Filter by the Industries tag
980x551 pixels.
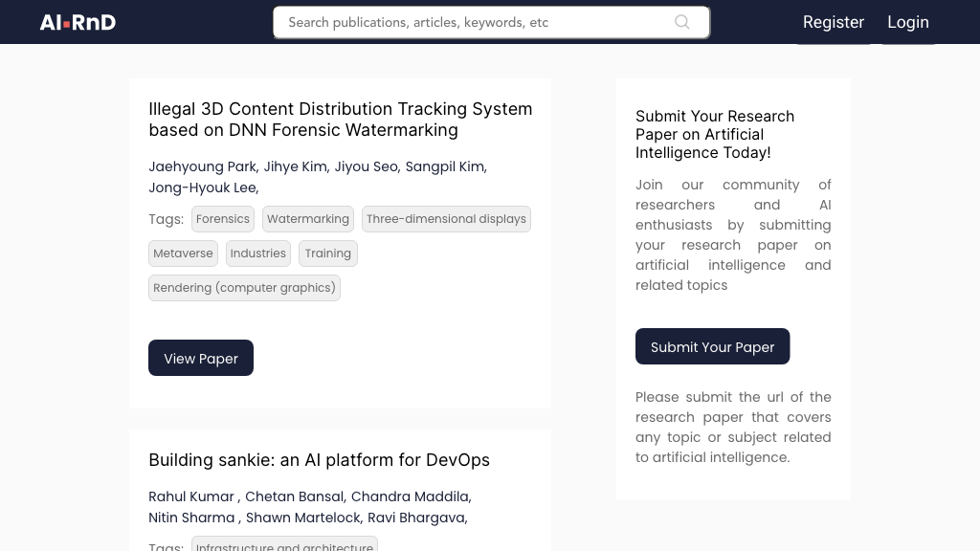(x=258, y=253)
